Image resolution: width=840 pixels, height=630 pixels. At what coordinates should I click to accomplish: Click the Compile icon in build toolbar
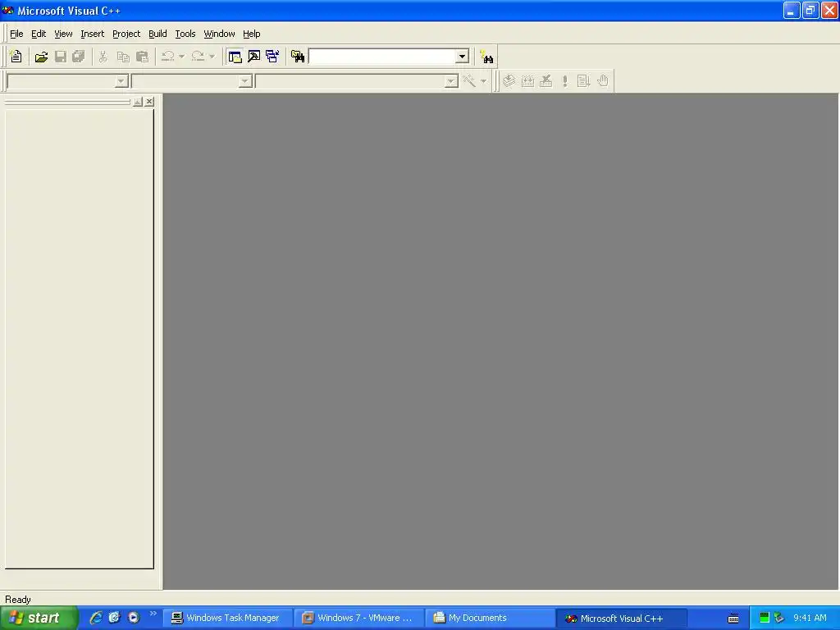pyautogui.click(x=509, y=81)
